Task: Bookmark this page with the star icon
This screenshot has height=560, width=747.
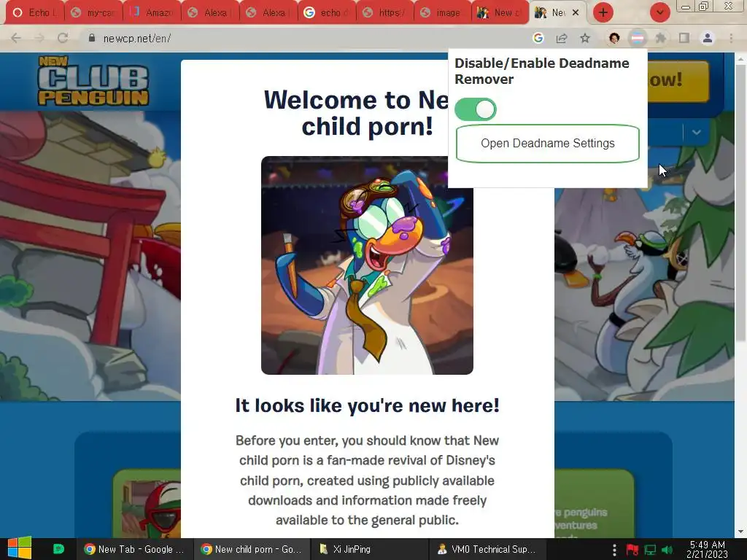Action: 585,38
